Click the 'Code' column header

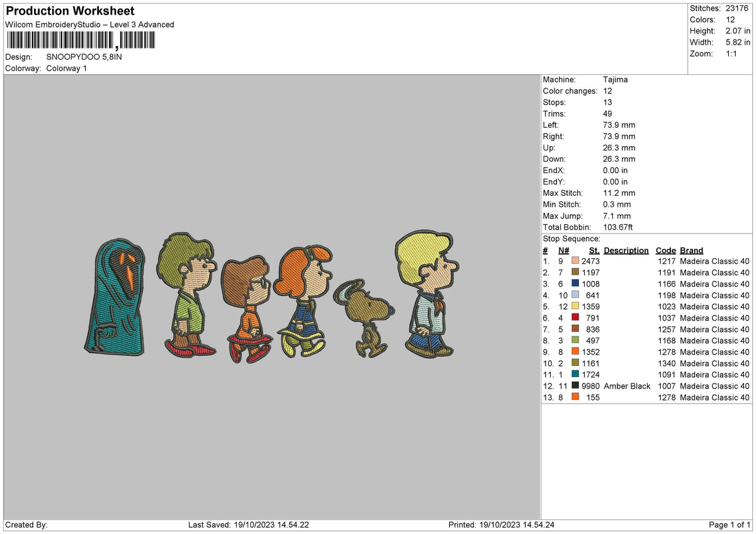(665, 250)
